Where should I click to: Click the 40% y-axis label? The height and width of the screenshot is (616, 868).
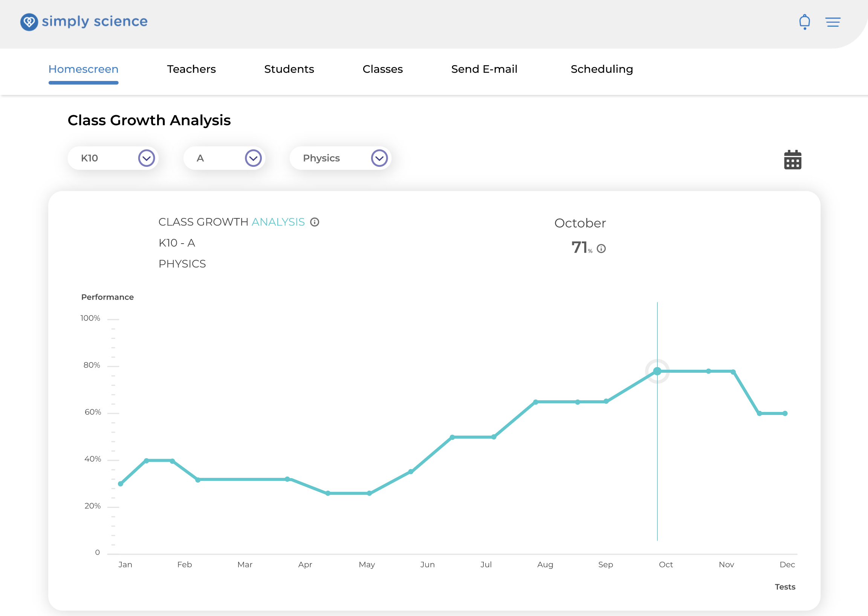(93, 459)
